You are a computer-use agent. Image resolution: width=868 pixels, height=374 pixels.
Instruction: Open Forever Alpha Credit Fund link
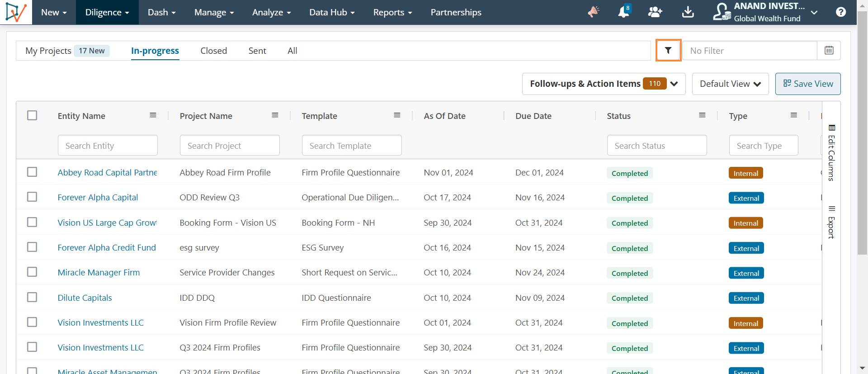(x=107, y=247)
